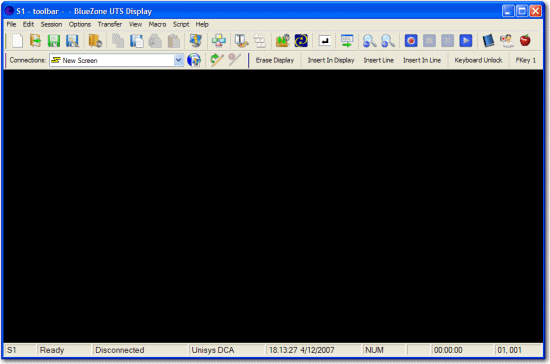Screen dimensions: 550x364
Task: Click the Insert In Display button
Action: (331, 60)
